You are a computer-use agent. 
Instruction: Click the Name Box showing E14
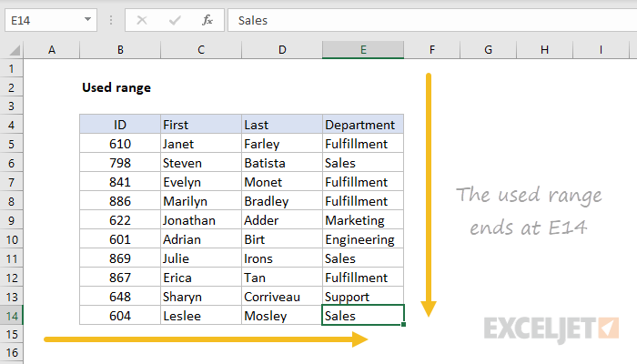(x=51, y=20)
